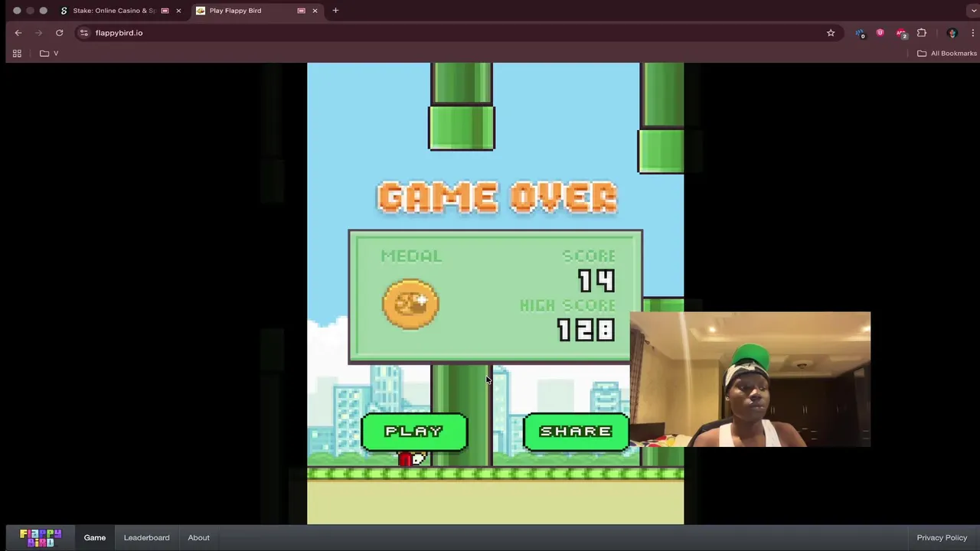Click the green SHARE button
980x551 pixels.
tap(576, 432)
